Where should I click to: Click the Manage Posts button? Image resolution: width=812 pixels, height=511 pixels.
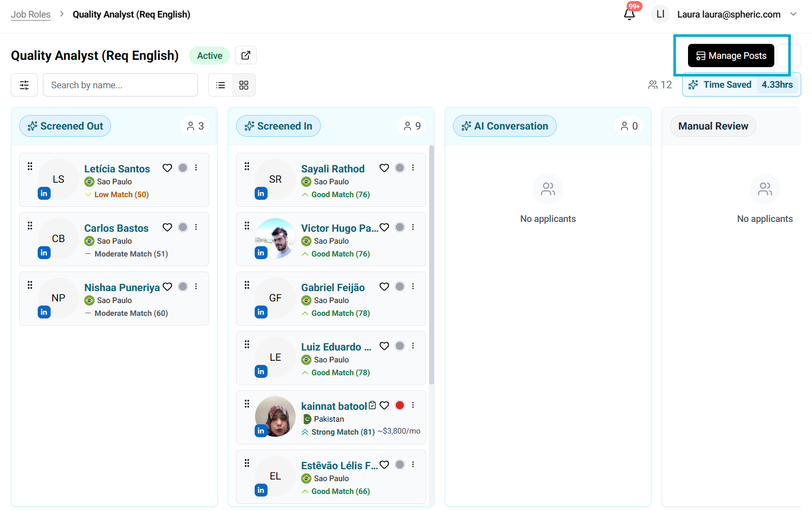[x=730, y=56]
